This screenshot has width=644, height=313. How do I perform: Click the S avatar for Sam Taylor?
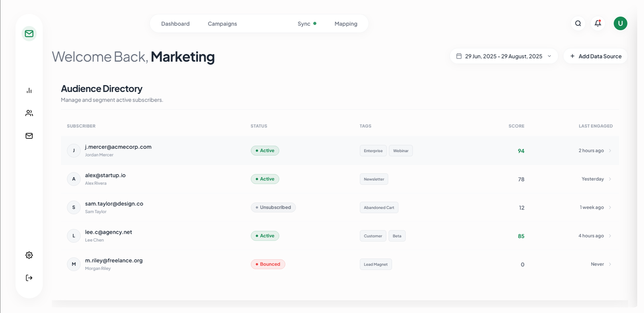tap(74, 207)
